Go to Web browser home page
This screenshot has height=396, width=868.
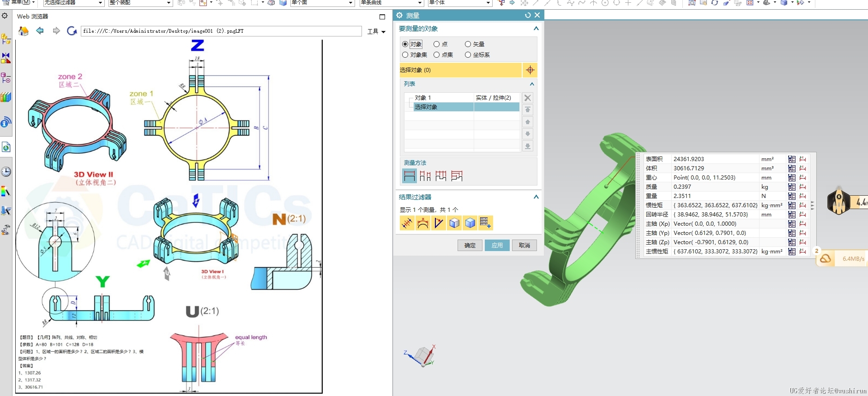tap(24, 31)
